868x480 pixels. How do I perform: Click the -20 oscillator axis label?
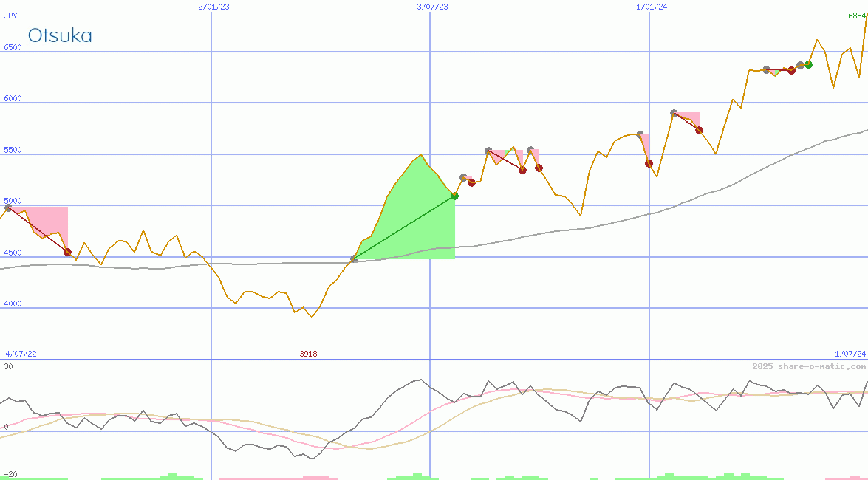(x=10, y=475)
